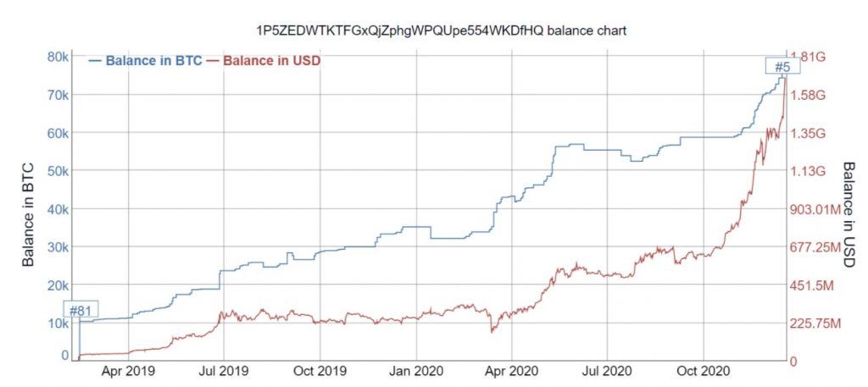
Task: Click the red line swatch in legend
Action: pos(212,61)
